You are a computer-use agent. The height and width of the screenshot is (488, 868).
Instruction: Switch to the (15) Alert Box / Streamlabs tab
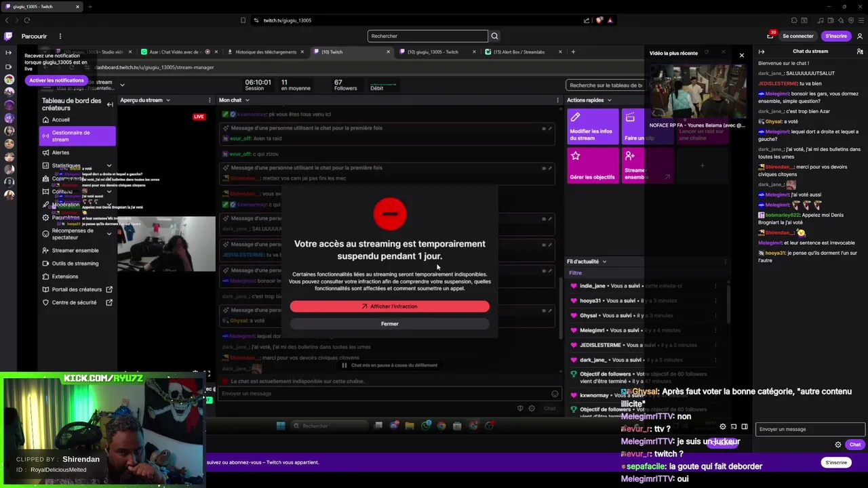tap(524, 52)
